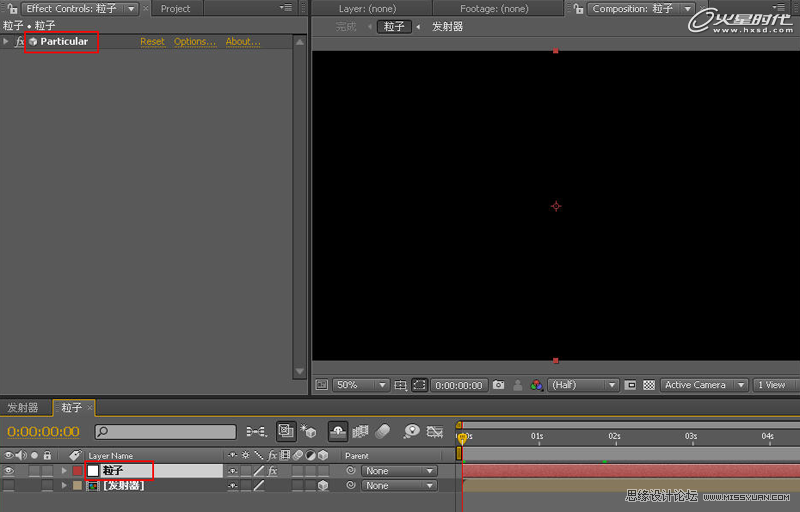Click Effect Controls scrollbar down arrow
Screen dimensions: 800x512
click(300, 371)
